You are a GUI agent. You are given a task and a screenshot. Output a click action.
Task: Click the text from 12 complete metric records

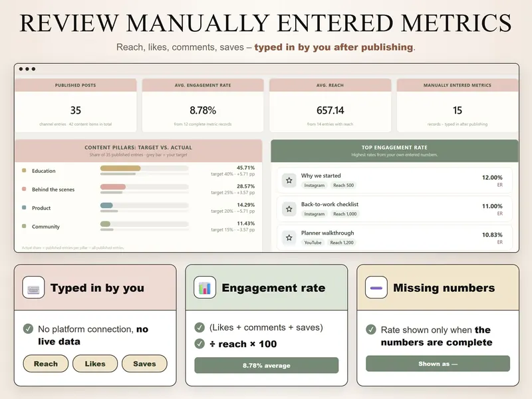pyautogui.click(x=203, y=124)
